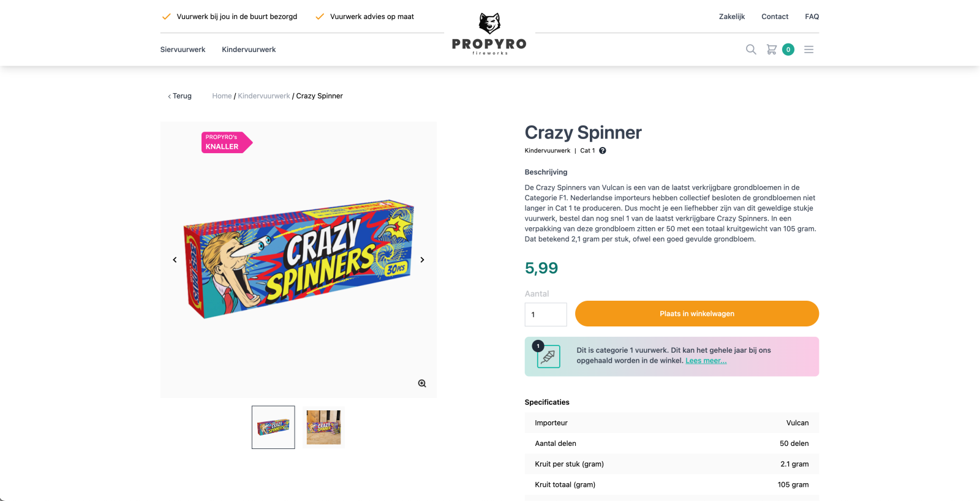
Task: Open the hamburger menu icon
Action: coord(809,50)
